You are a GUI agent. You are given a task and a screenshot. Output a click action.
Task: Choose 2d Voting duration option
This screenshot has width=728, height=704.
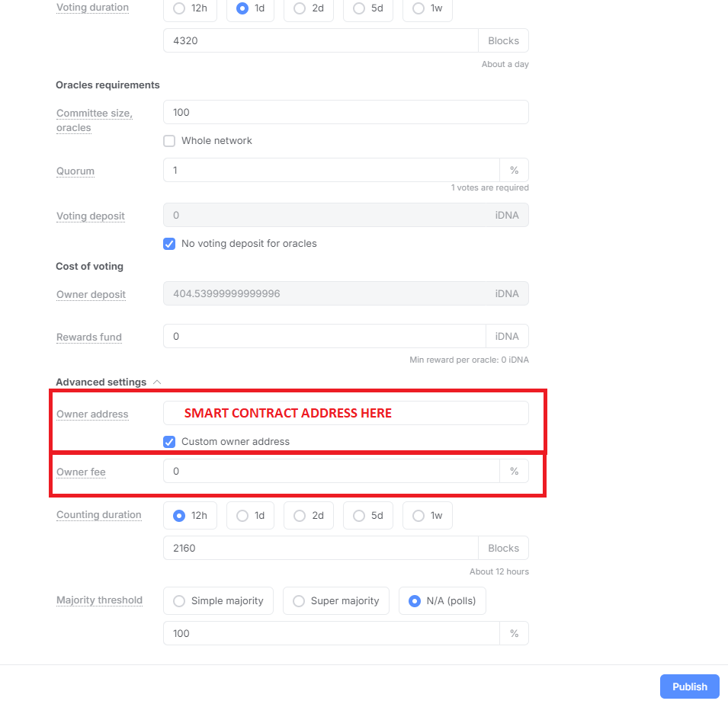[x=309, y=8]
